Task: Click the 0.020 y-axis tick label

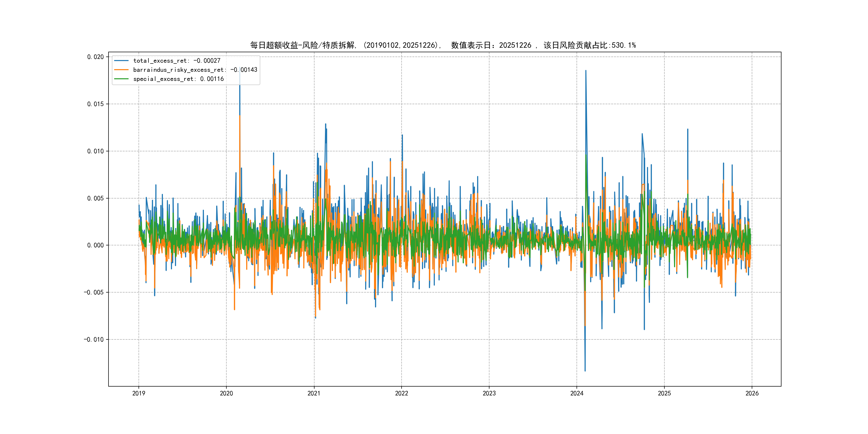Action: pyautogui.click(x=95, y=57)
